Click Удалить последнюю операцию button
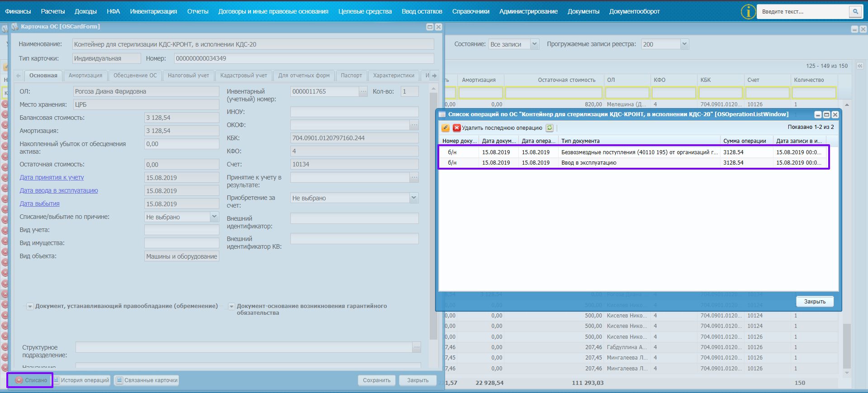 [498, 128]
